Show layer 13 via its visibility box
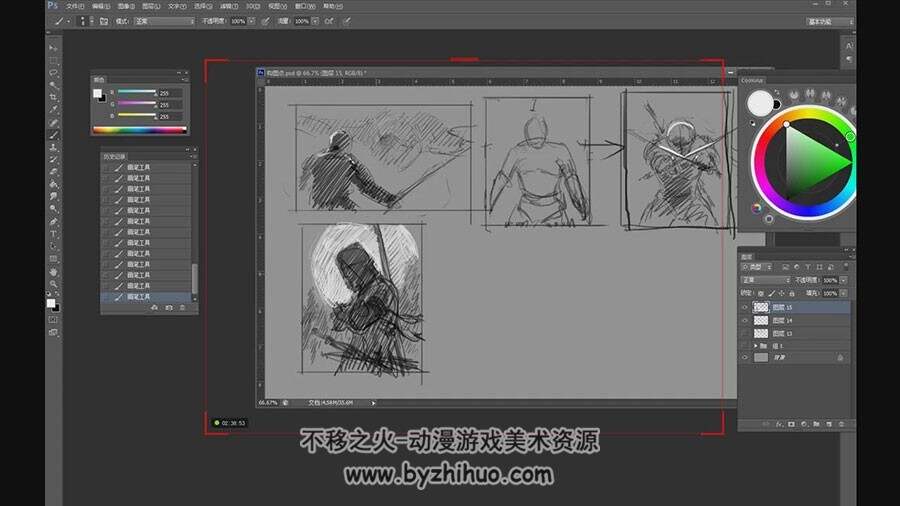The image size is (900, 506). (x=745, y=333)
